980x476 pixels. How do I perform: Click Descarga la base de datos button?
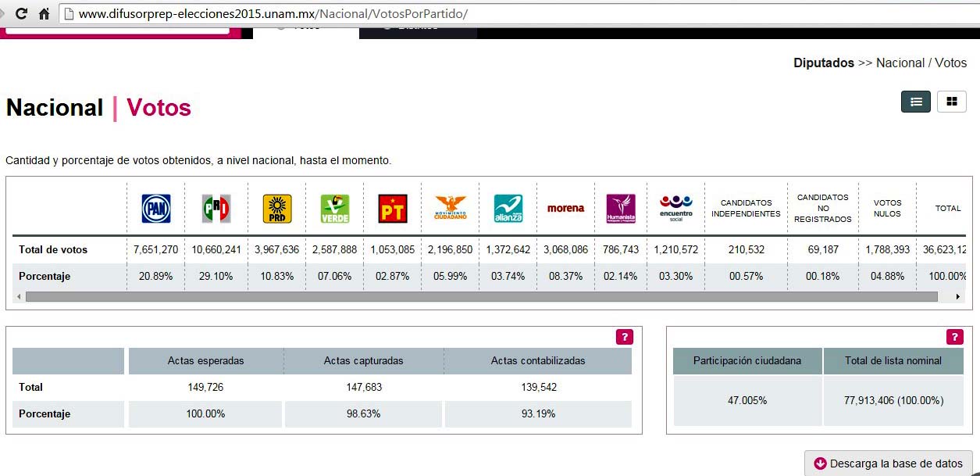point(889,463)
